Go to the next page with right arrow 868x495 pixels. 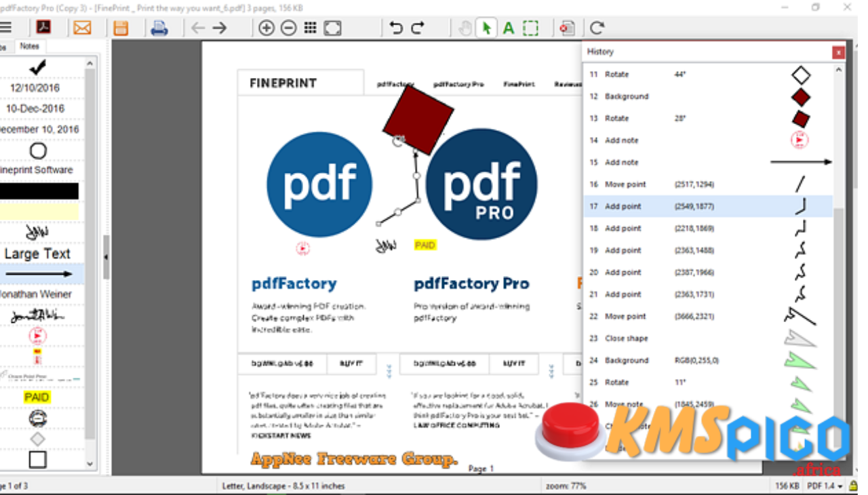tap(219, 28)
